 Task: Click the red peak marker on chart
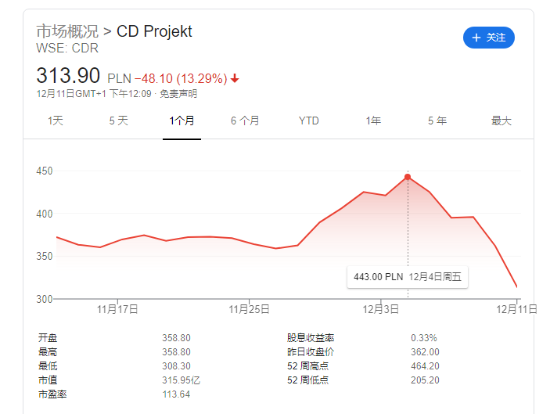click(407, 177)
